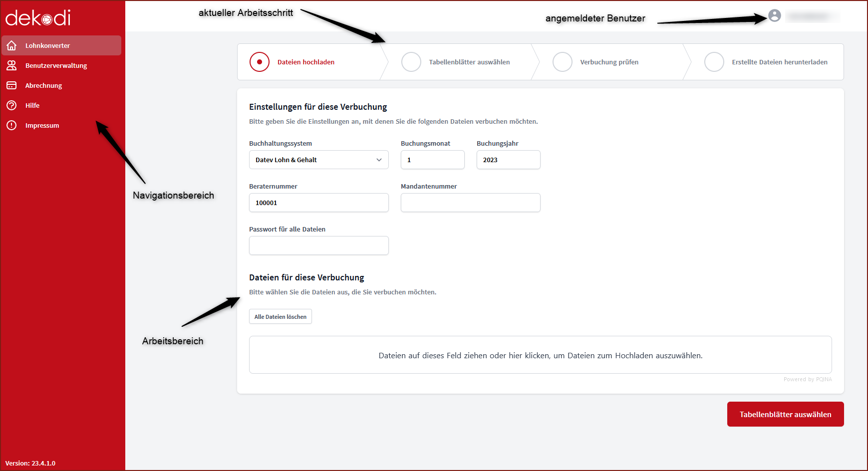Viewport: 868px width, 471px height.
Task: Click the file upload drop zone
Action: coord(541,355)
